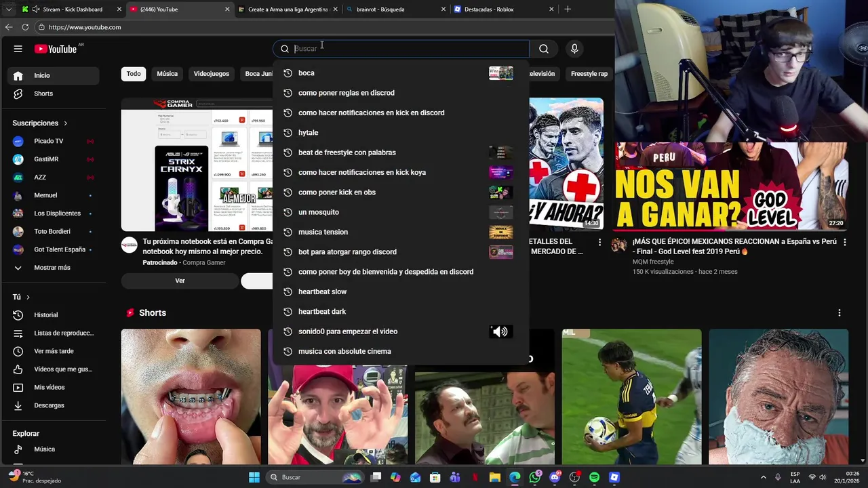Select suggestion 'como poner reglas en discrod'
Screen dimensions: 868x488
[x=401, y=93]
